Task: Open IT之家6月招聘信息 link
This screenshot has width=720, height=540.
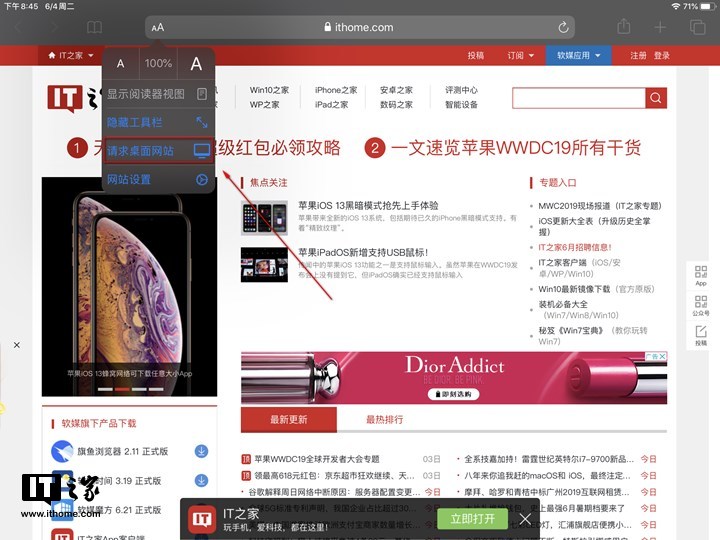Action: click(575, 247)
